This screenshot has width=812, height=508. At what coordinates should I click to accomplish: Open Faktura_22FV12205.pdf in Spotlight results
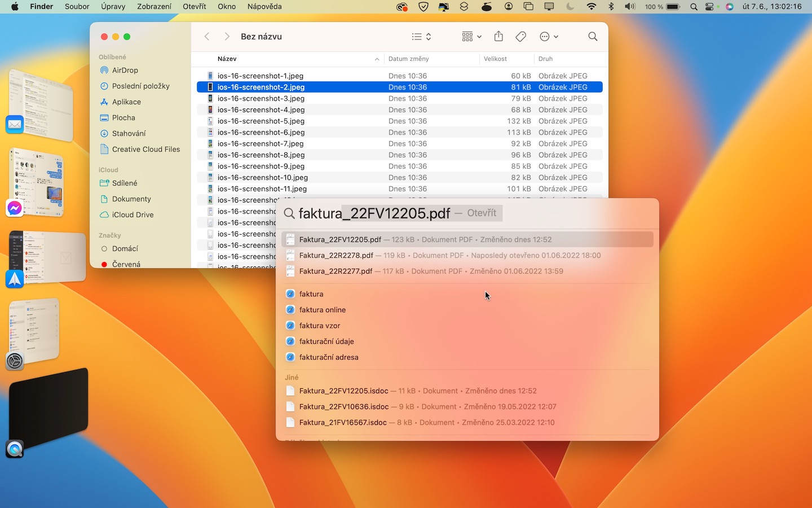coord(340,239)
